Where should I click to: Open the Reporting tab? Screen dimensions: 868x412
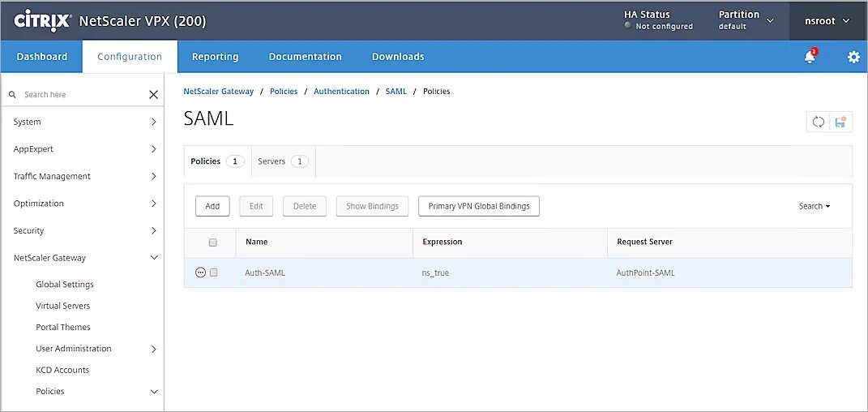[216, 57]
